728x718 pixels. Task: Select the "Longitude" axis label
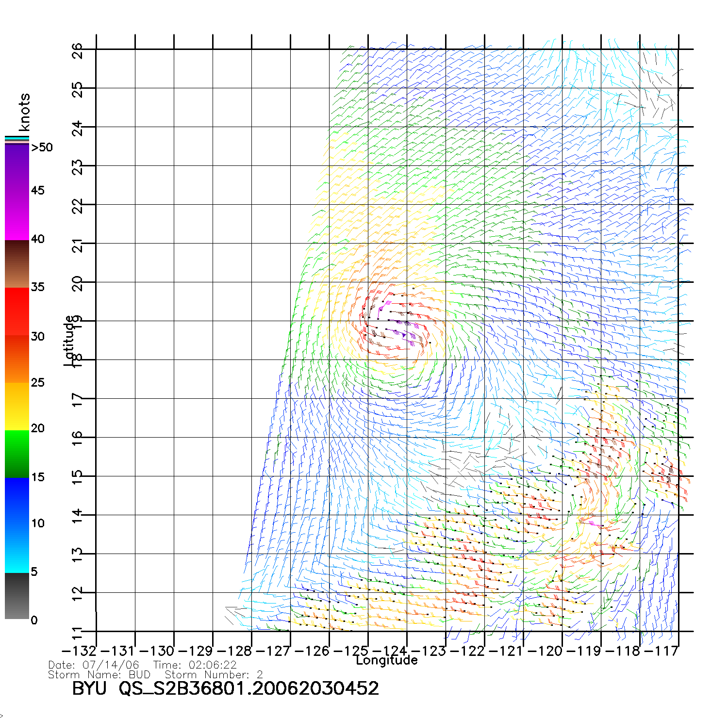tap(386, 660)
